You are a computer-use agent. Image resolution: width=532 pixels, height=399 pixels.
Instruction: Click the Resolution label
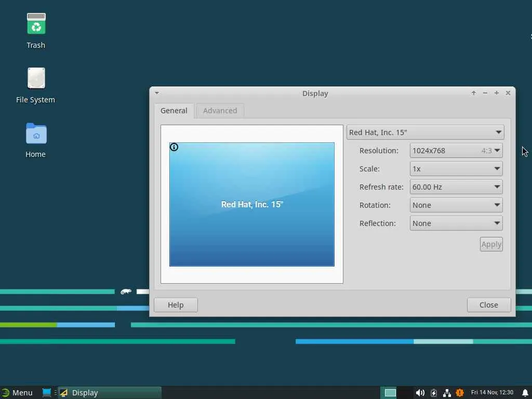379,151
